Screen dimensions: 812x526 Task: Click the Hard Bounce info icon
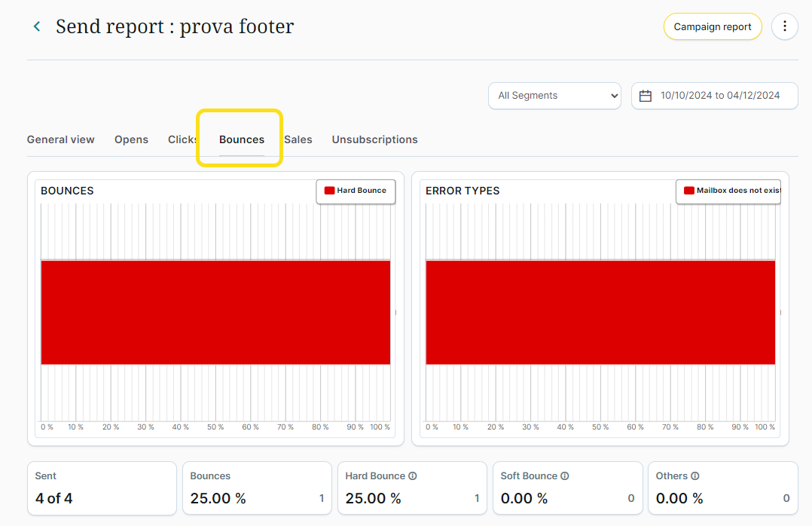point(413,476)
